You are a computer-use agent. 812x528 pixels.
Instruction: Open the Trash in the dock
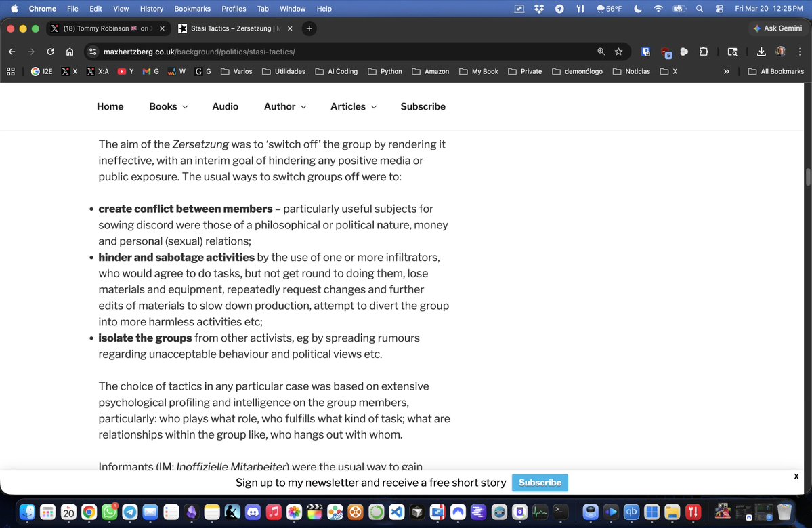pyautogui.click(x=785, y=512)
